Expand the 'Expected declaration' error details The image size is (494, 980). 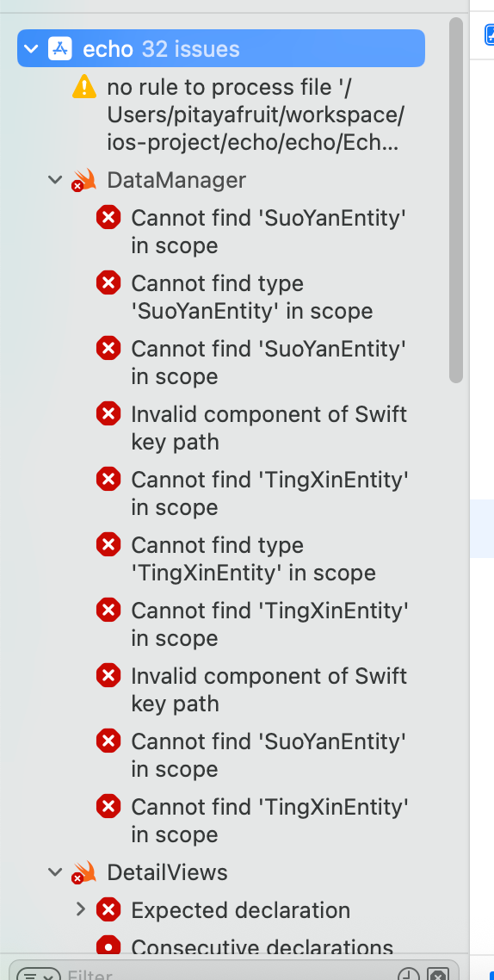click(80, 909)
